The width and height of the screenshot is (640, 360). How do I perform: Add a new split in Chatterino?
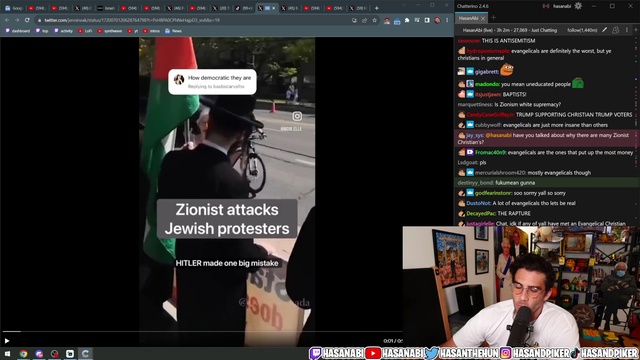click(x=636, y=30)
